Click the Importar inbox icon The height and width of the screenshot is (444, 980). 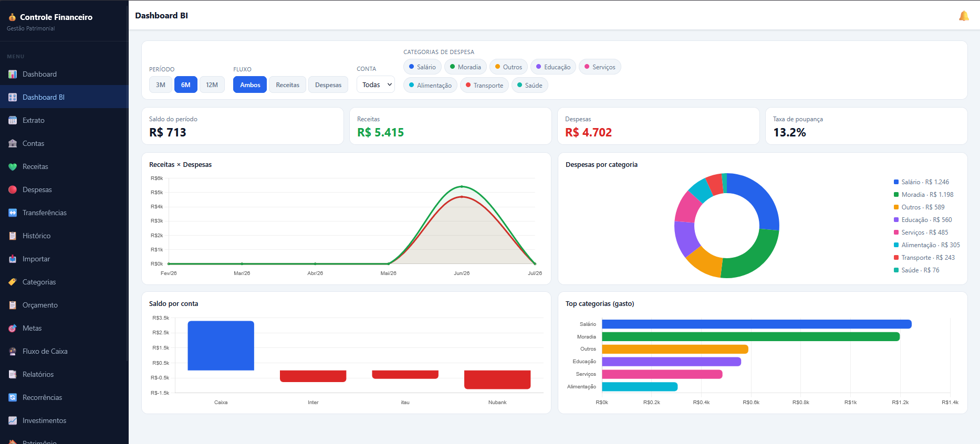pos(13,259)
